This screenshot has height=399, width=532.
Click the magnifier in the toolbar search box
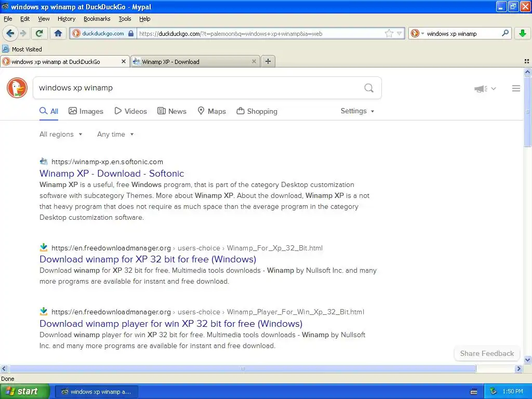point(505,33)
